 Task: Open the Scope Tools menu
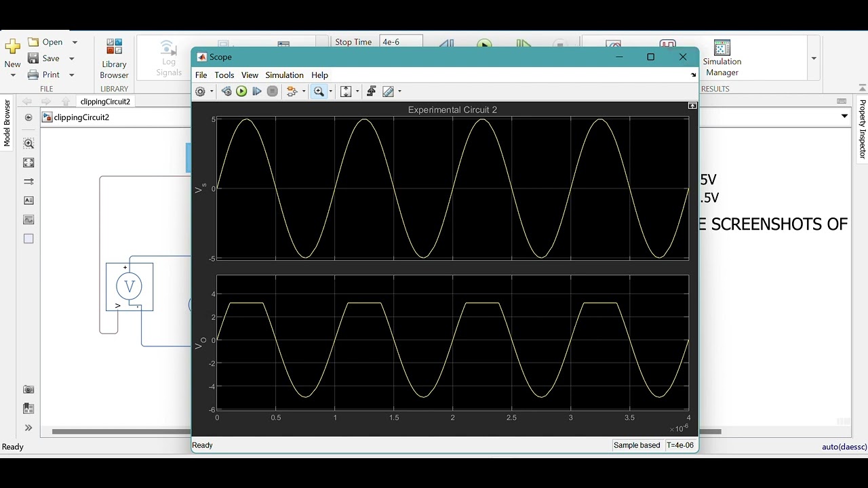click(x=224, y=75)
